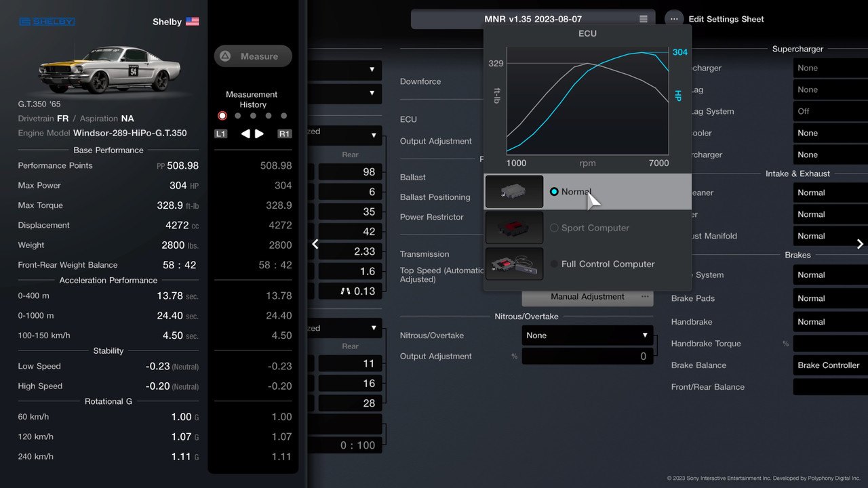This screenshot has height=488, width=868.
Task: Open the Anti-Lag System Off dropdown
Action: tap(831, 111)
